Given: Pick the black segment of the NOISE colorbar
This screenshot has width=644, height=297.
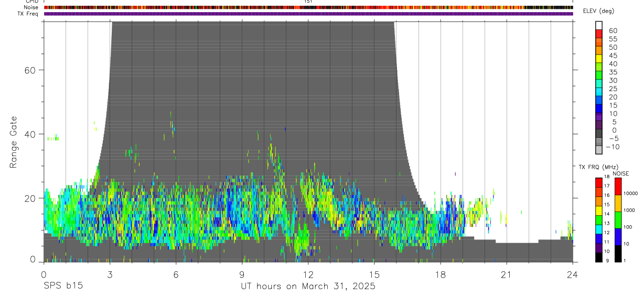Looking at the screenshot, I should (617, 254).
